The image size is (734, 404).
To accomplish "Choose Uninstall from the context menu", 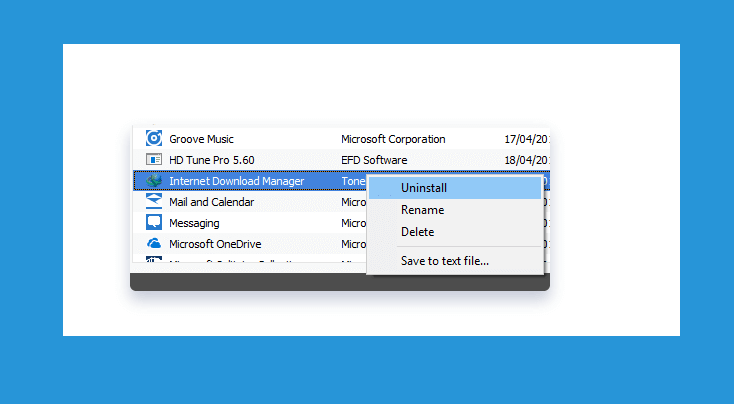I will [455, 188].
